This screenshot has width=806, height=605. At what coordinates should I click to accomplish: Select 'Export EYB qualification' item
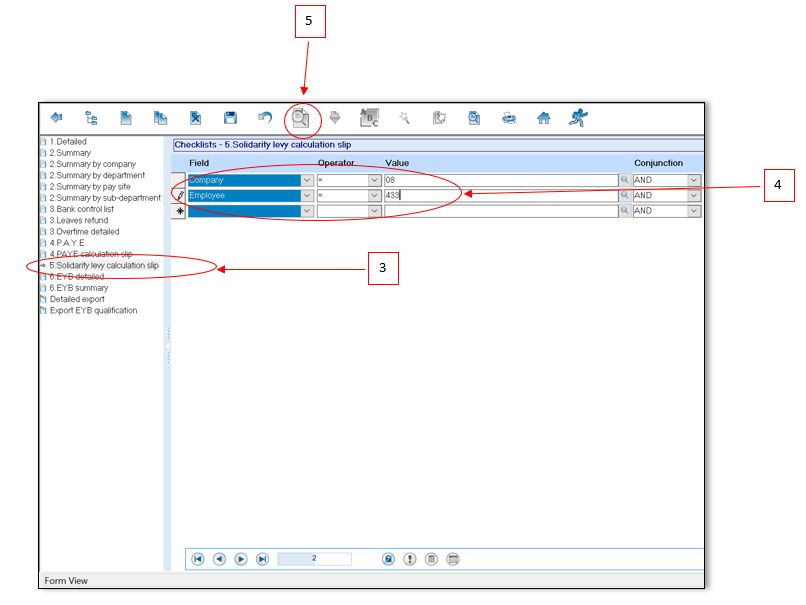(x=93, y=310)
